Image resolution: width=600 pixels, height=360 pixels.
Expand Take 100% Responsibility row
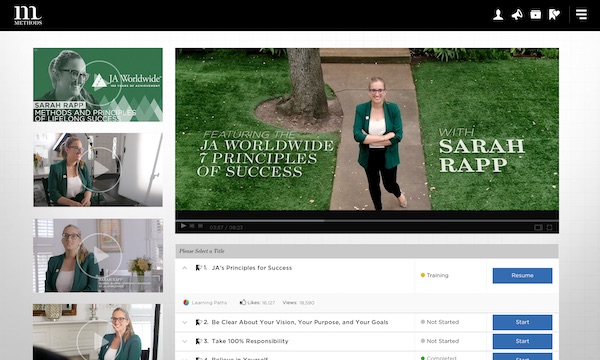pos(184,341)
